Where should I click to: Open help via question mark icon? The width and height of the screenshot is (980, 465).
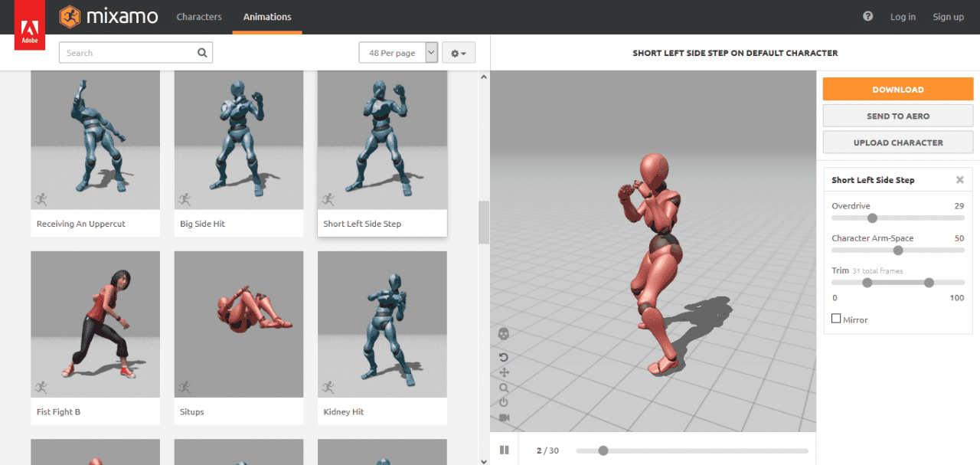pos(867,16)
